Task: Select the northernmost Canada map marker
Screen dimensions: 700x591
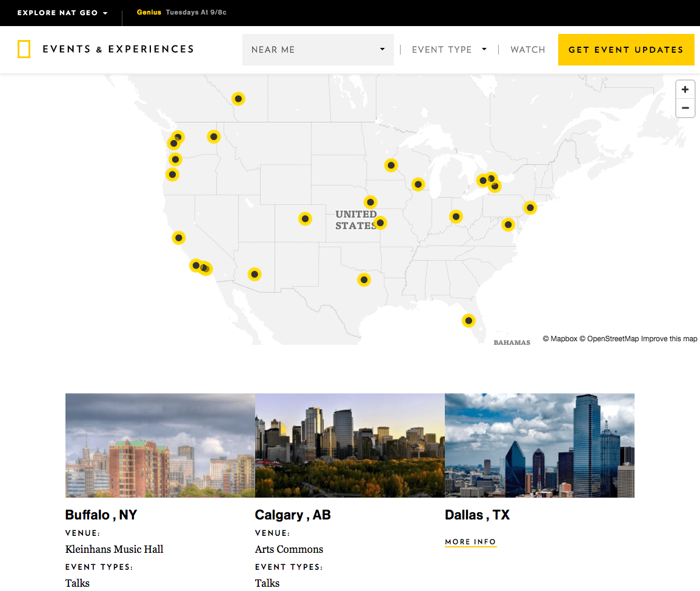Action: tap(239, 99)
